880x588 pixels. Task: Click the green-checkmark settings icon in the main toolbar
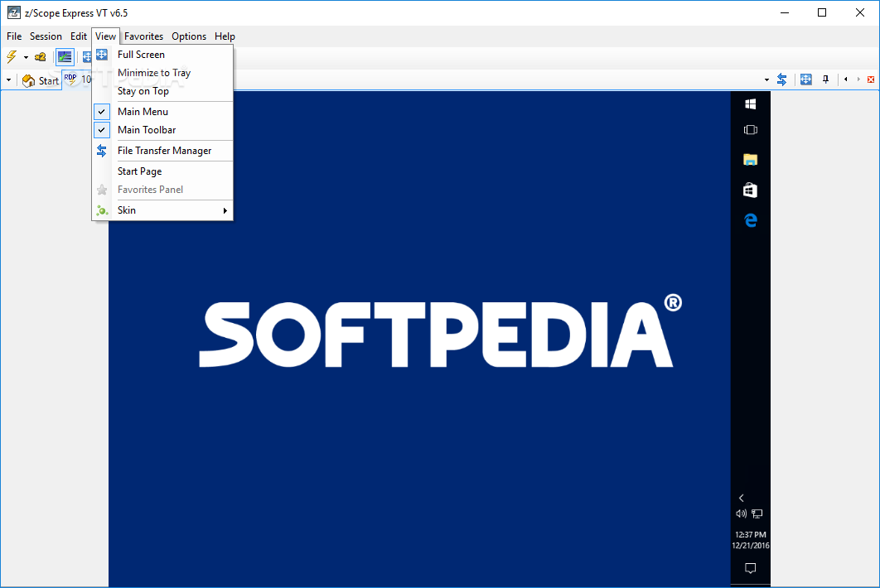point(65,56)
